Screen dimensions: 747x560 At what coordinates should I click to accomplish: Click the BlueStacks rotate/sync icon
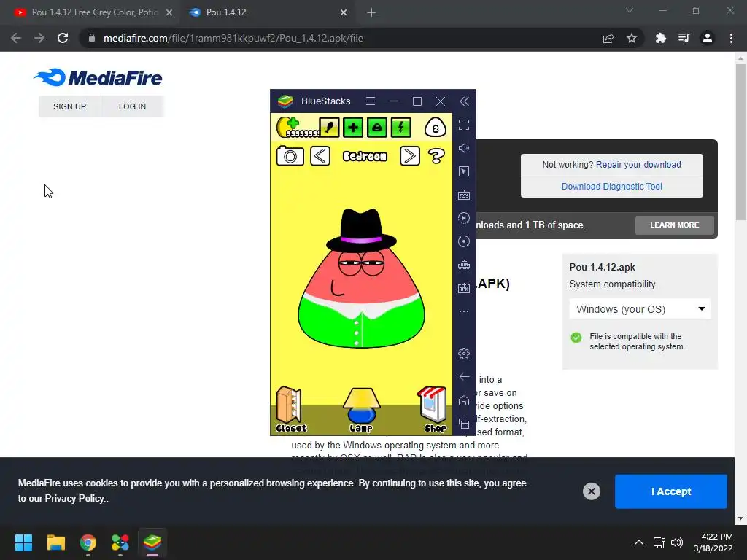click(464, 241)
